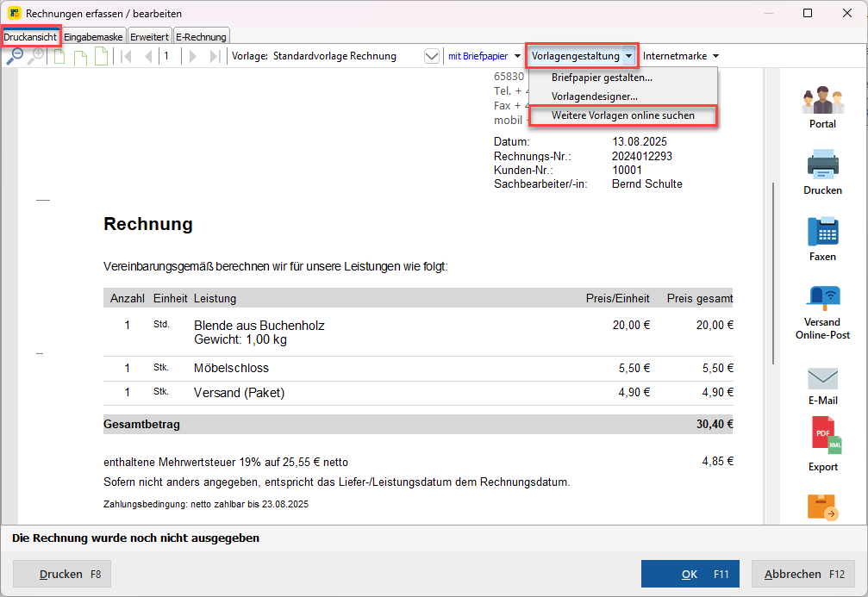Image resolution: width=868 pixels, height=597 pixels.
Task: Choose Vorlagendesigner... menu entry
Action: click(595, 96)
